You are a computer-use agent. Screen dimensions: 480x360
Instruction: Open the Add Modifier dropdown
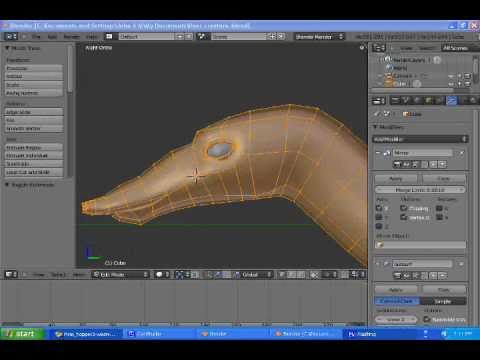tap(420, 139)
